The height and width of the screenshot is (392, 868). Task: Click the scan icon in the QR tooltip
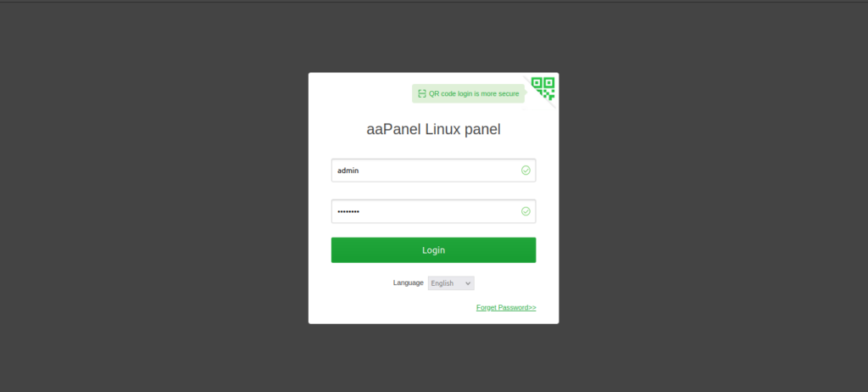pos(422,93)
